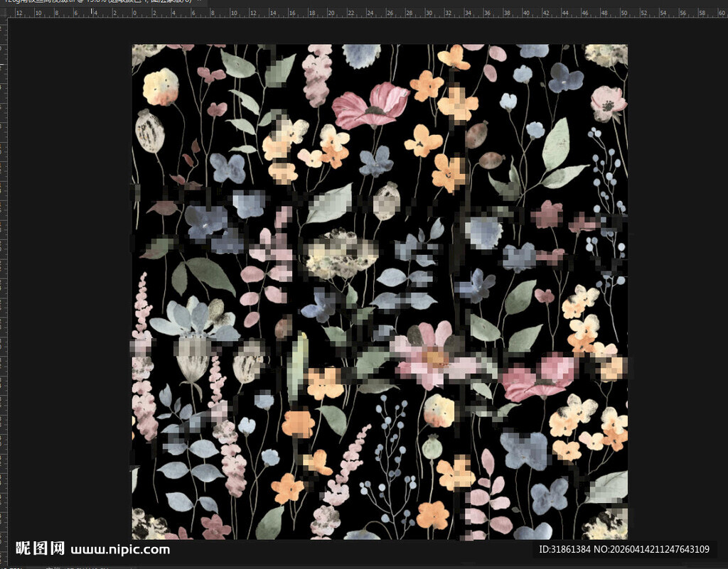The height and width of the screenshot is (569, 728).
Task: Click the 0 mark on horizontal ruler
Action: click(x=134, y=13)
